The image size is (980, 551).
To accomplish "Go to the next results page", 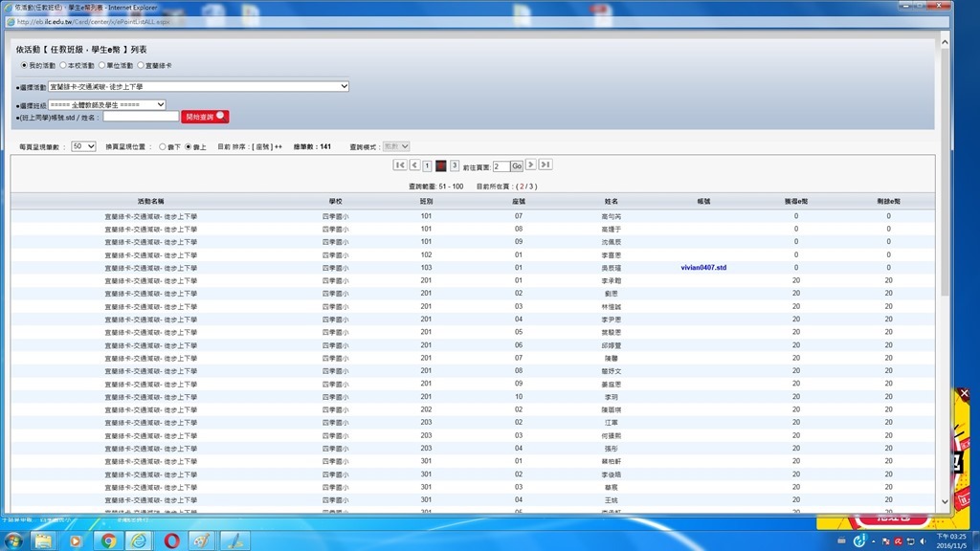I will pos(531,165).
